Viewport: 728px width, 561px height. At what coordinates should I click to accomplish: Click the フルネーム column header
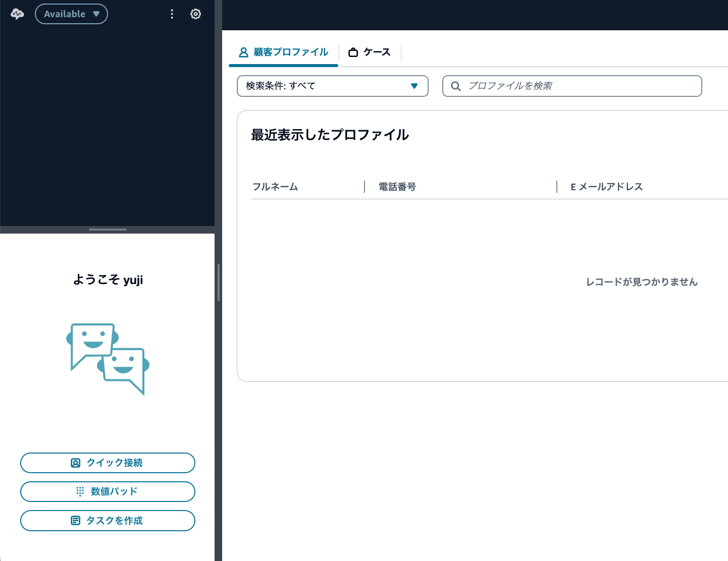tap(275, 187)
